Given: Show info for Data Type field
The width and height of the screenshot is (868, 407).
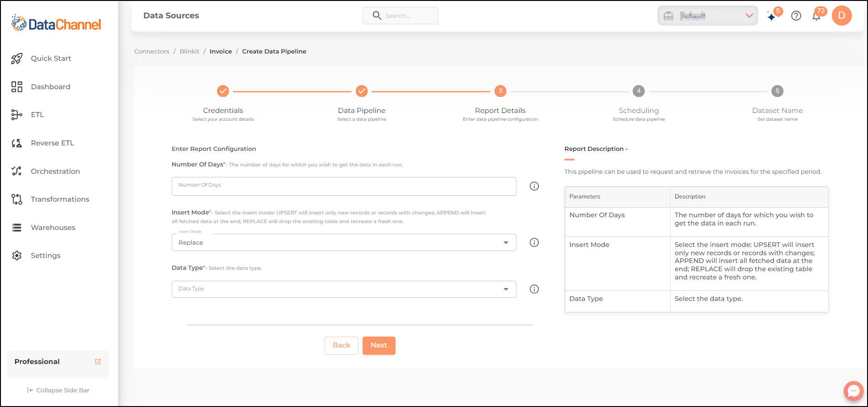Looking at the screenshot, I should point(534,289).
